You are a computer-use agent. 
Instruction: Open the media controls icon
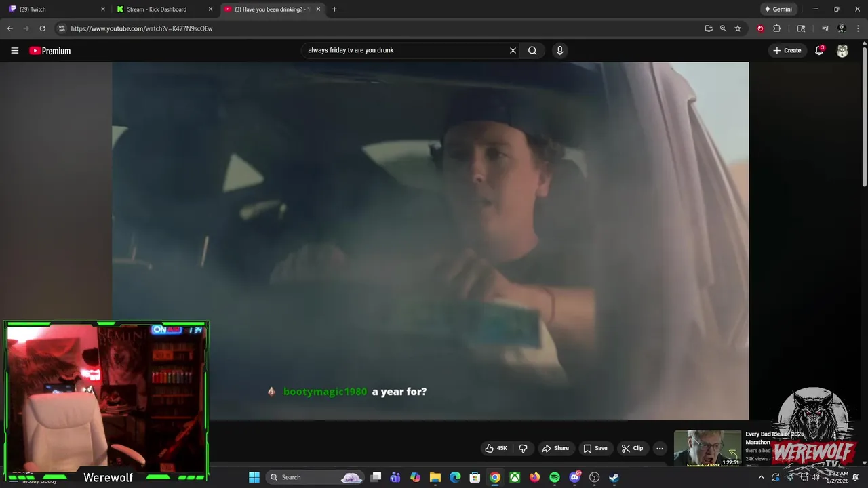(825, 28)
